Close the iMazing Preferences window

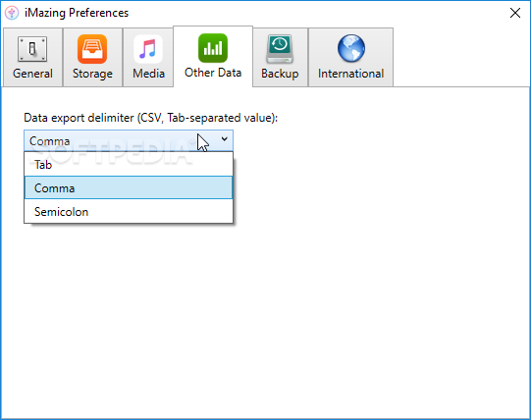coord(515,13)
